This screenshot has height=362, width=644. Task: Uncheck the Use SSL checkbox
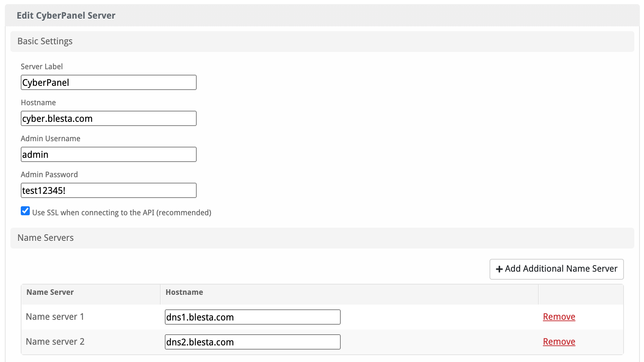(x=25, y=211)
